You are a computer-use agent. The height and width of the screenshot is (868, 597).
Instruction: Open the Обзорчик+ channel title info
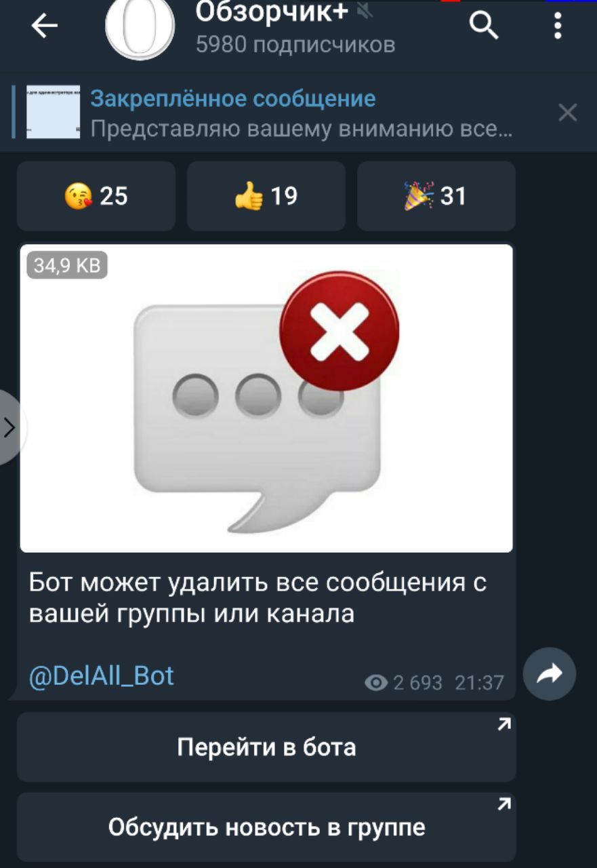[272, 11]
